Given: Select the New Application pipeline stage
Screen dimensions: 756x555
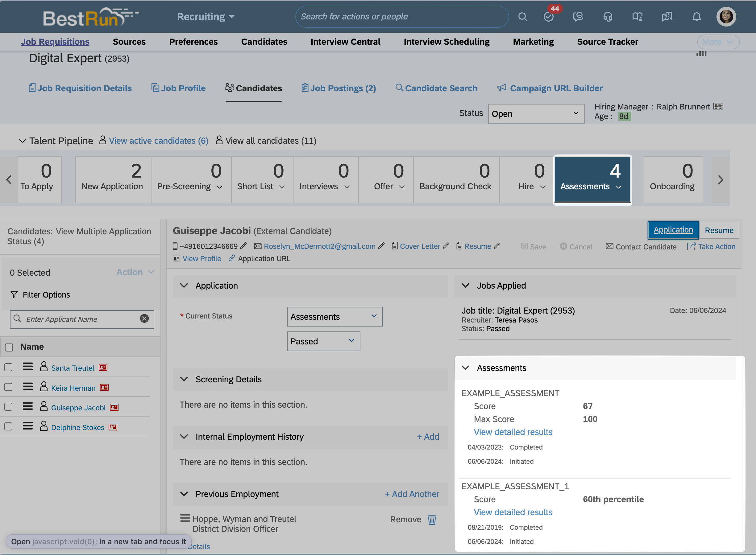Looking at the screenshot, I should (113, 179).
